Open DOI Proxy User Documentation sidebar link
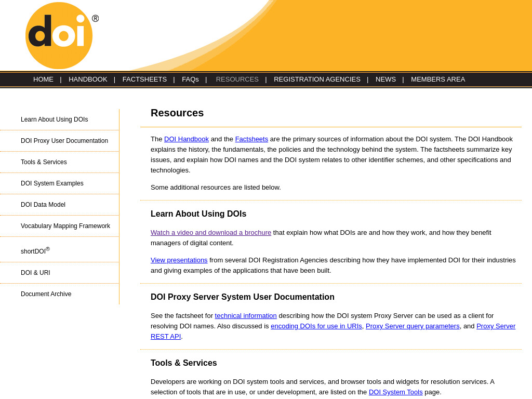Viewport: 532px width, 399px height. (x=64, y=141)
